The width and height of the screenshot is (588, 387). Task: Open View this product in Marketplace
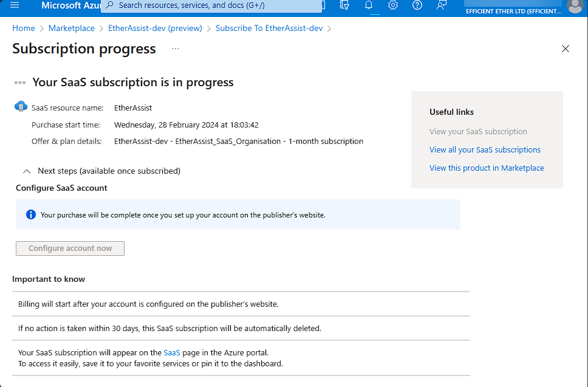(x=487, y=168)
